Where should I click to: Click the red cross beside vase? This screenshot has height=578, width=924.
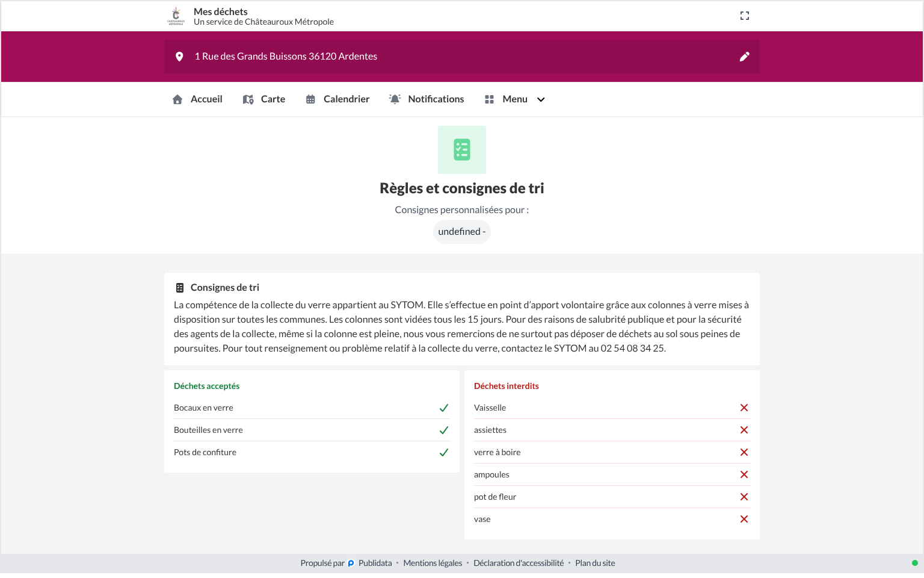(744, 520)
